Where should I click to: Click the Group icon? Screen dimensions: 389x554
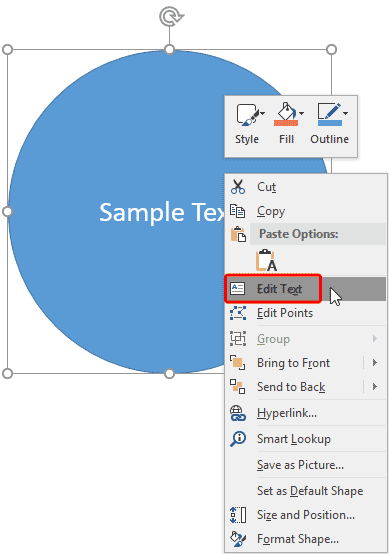(238, 338)
